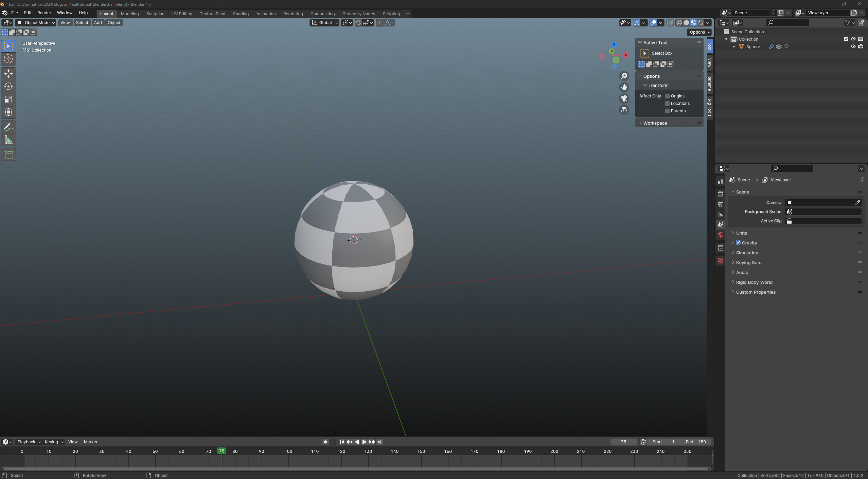Enable the Gravity checkbox in Scene properties
The width and height of the screenshot is (868, 479).
point(739,242)
